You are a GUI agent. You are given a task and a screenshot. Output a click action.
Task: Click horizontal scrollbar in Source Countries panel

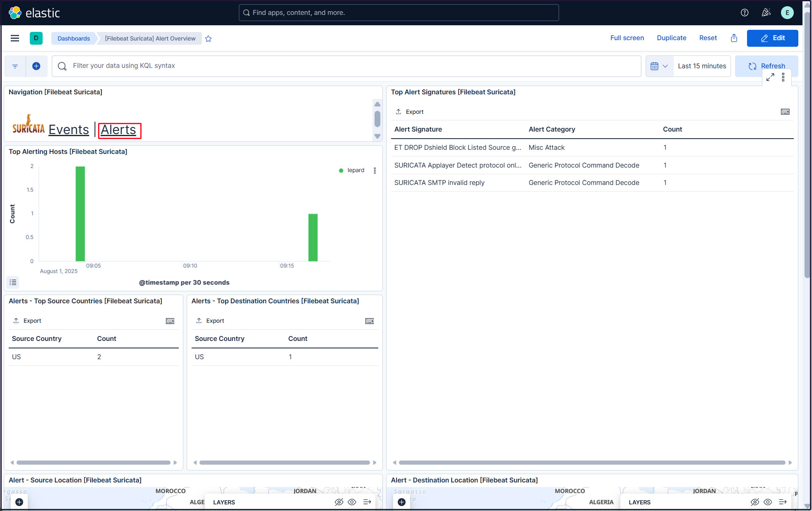(x=94, y=463)
